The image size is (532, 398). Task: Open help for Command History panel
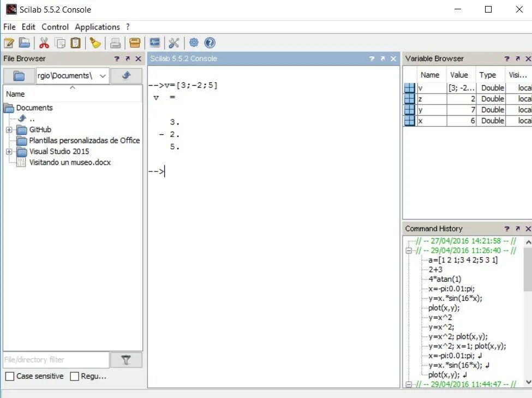pyautogui.click(x=507, y=229)
